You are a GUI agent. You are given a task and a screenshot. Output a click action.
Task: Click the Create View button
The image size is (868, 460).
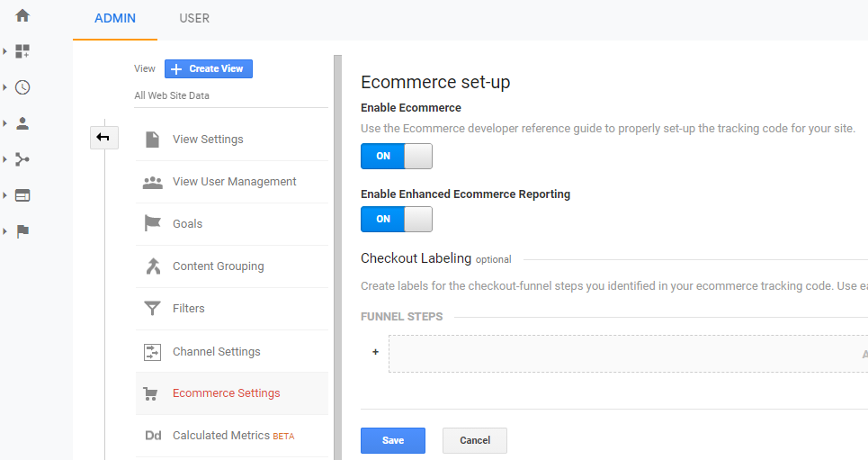click(x=209, y=68)
